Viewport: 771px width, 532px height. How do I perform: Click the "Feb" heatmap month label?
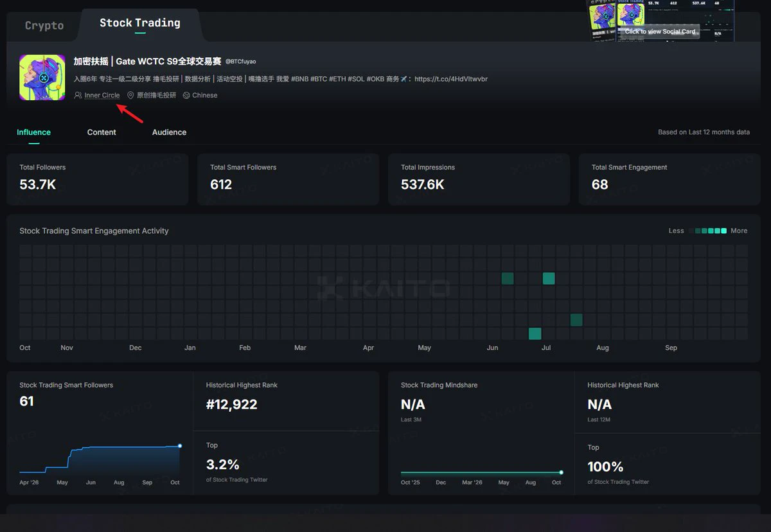click(x=245, y=348)
